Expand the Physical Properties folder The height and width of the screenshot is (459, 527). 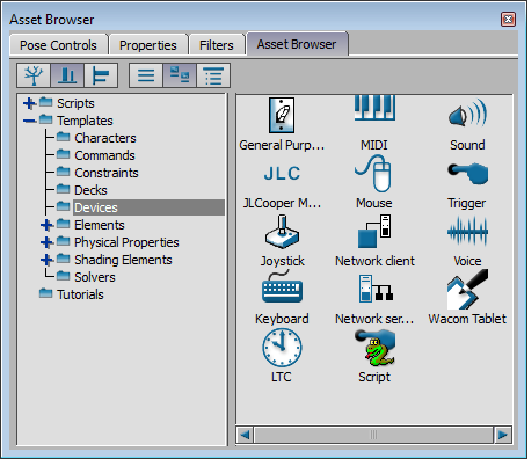(x=47, y=242)
